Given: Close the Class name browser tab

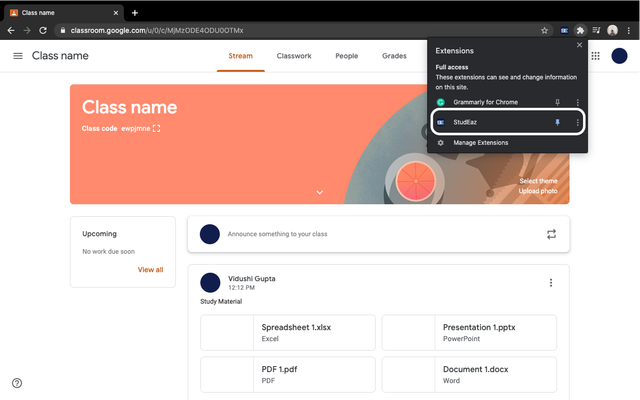Looking at the screenshot, I should [x=116, y=13].
